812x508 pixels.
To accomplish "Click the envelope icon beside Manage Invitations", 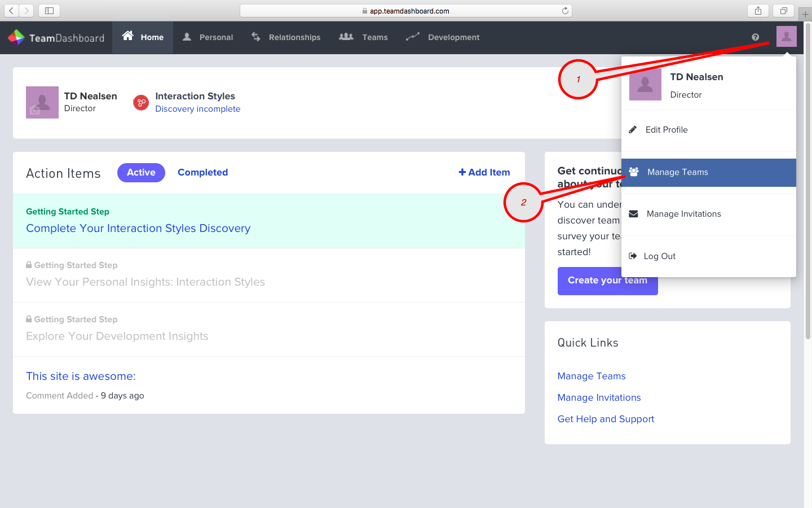I will (634, 214).
